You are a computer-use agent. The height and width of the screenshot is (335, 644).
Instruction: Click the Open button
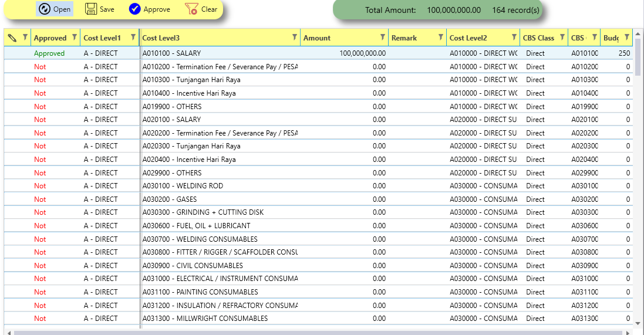[x=55, y=9]
